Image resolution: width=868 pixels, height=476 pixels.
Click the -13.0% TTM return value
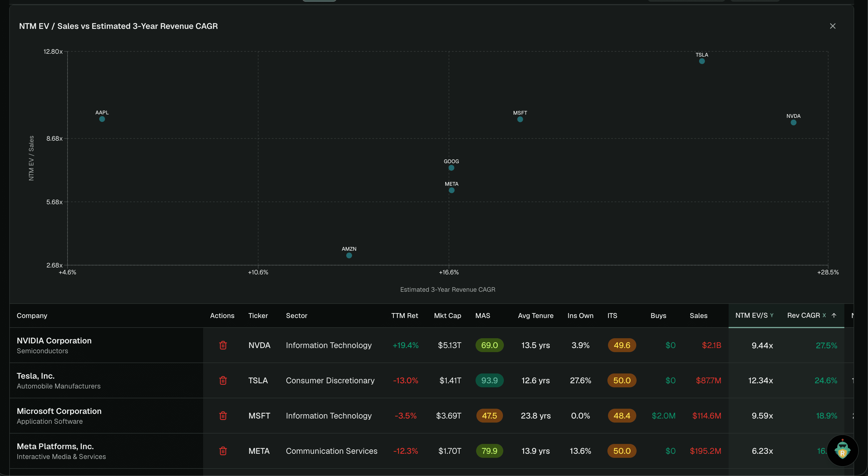(x=405, y=380)
